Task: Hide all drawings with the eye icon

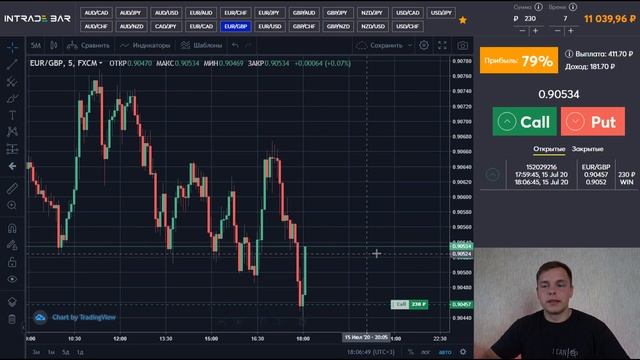Action: click(12, 279)
